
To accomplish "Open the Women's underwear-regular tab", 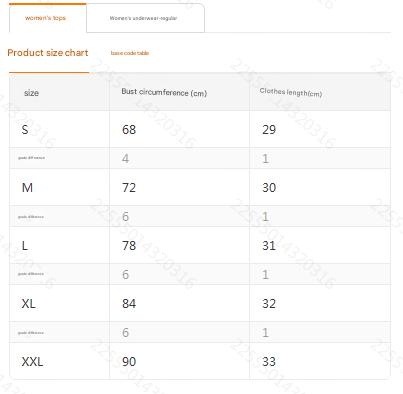I will point(143,18).
